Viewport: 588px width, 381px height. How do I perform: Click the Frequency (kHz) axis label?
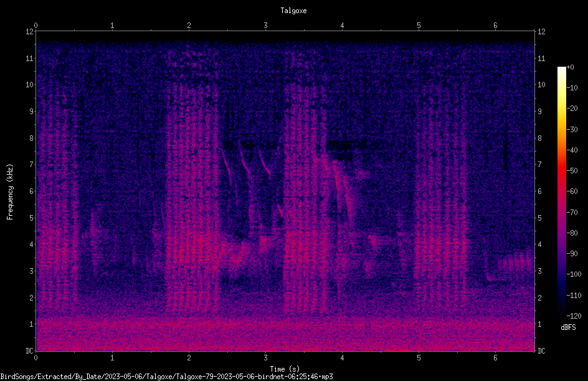[10, 192]
